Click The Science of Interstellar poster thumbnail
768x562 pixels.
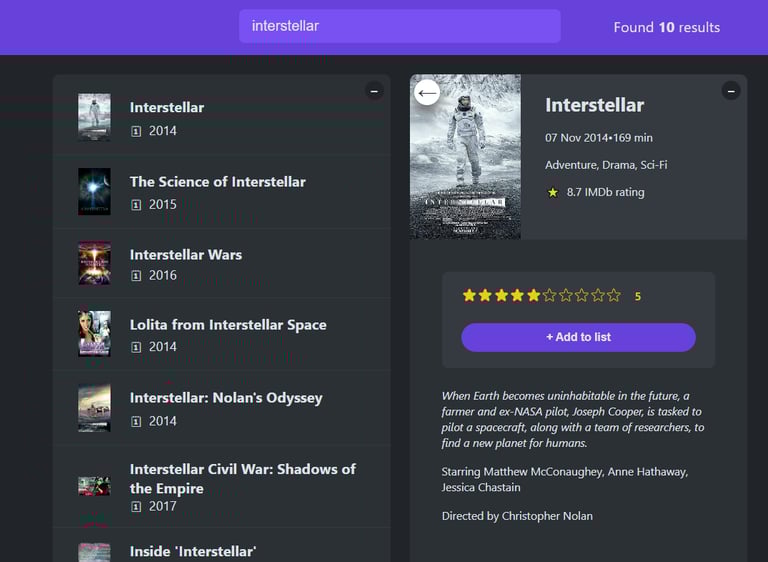[x=94, y=192]
